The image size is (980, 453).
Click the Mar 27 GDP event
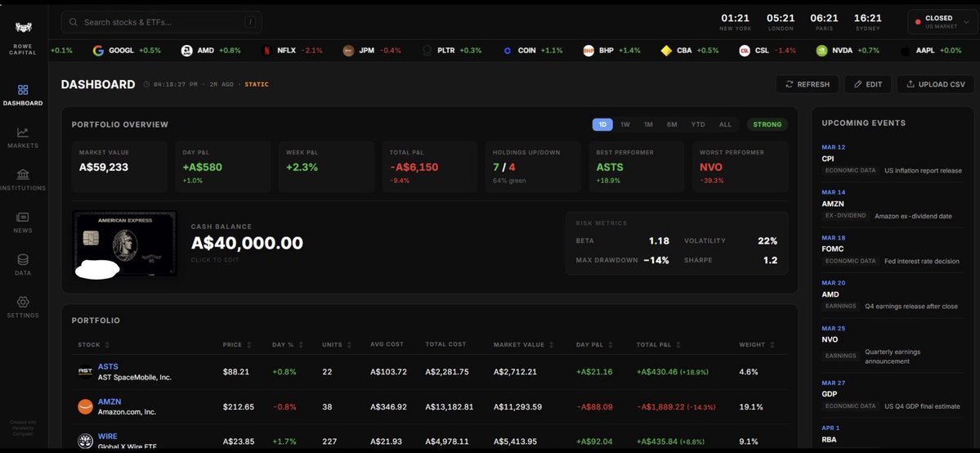coord(893,396)
